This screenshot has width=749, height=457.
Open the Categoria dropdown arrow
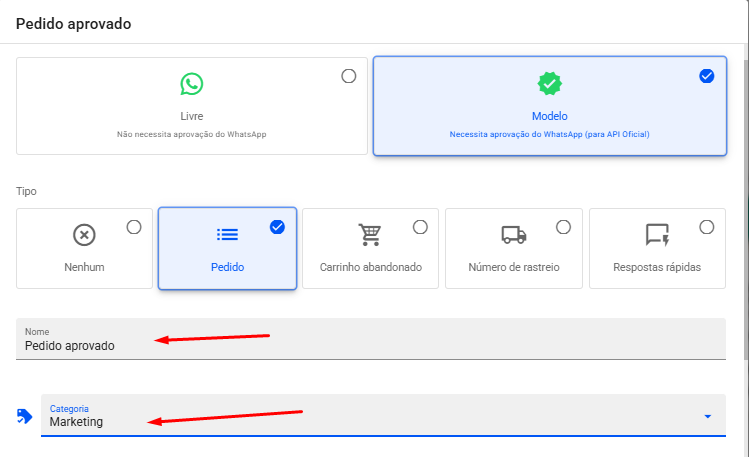[x=707, y=416]
